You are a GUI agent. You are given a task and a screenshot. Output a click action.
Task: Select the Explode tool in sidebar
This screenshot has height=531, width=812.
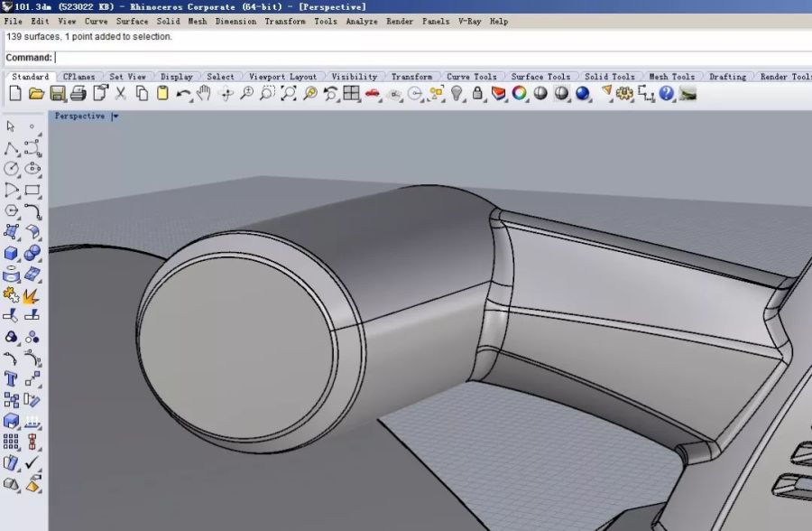tap(32, 295)
